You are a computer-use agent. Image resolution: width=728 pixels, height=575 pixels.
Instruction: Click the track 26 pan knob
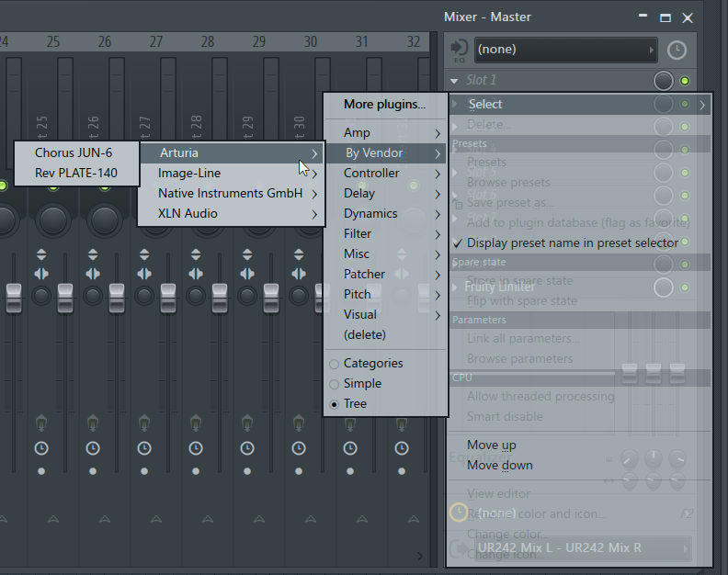click(105, 220)
